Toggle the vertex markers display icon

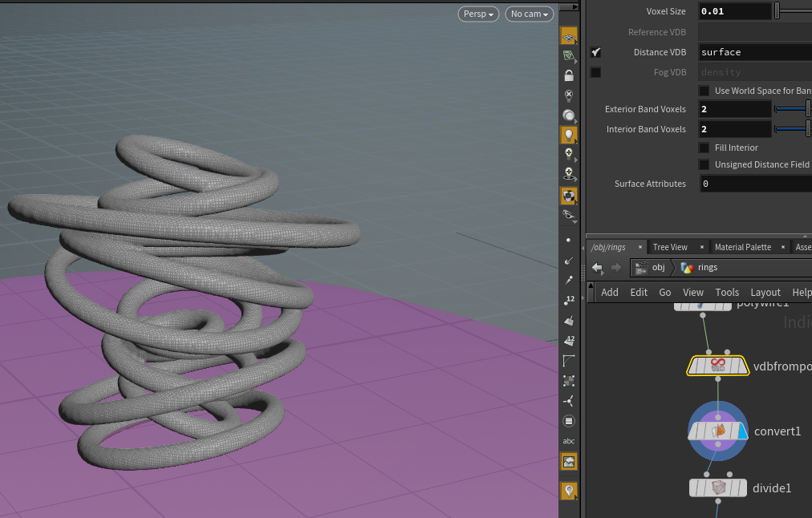(569, 381)
